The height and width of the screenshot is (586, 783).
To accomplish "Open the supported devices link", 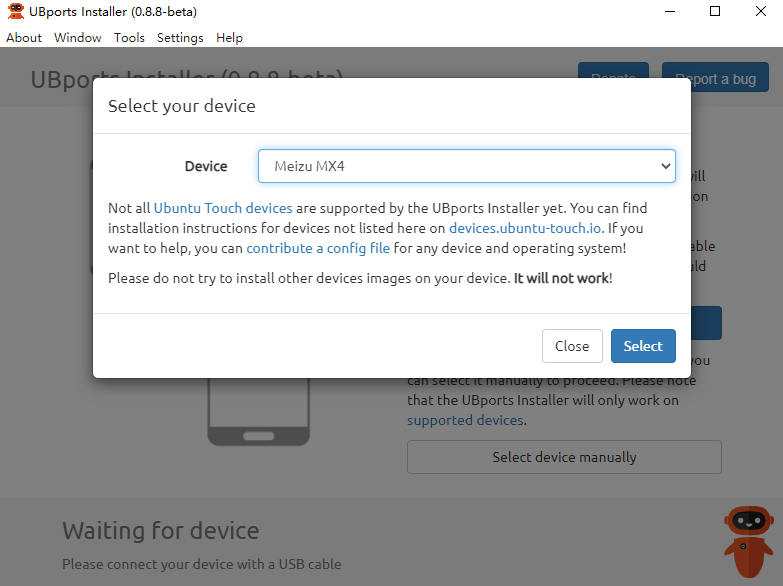I will point(465,420).
